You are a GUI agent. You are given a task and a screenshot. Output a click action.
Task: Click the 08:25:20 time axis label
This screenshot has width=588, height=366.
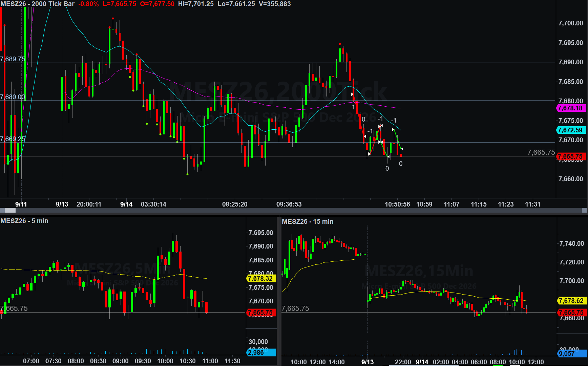(x=235, y=204)
